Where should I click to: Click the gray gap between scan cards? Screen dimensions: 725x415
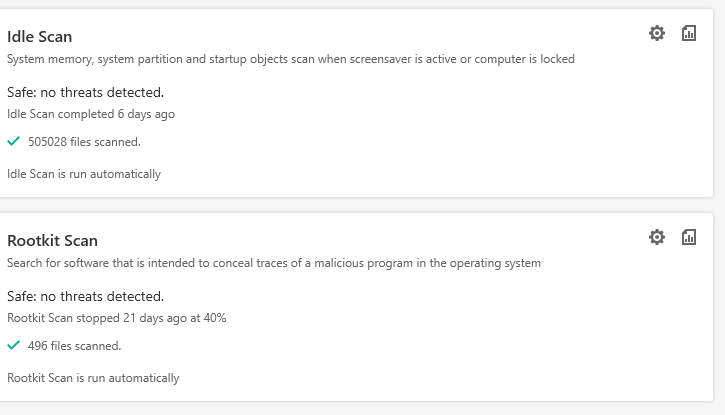pos(360,205)
